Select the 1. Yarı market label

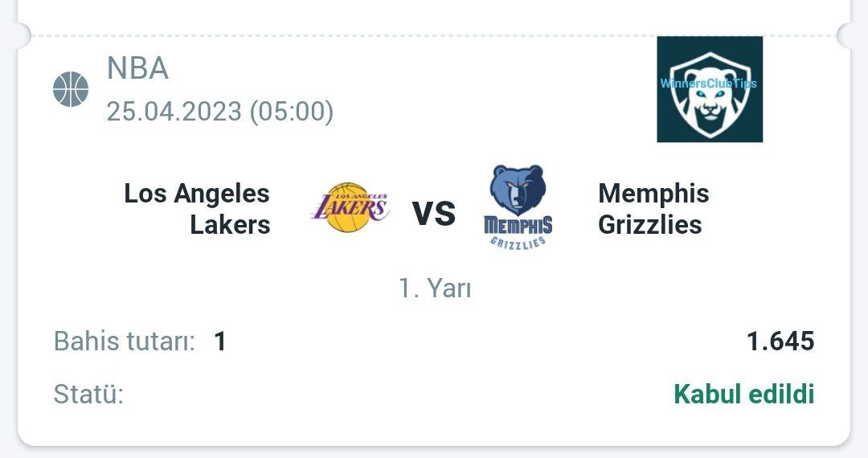click(435, 288)
